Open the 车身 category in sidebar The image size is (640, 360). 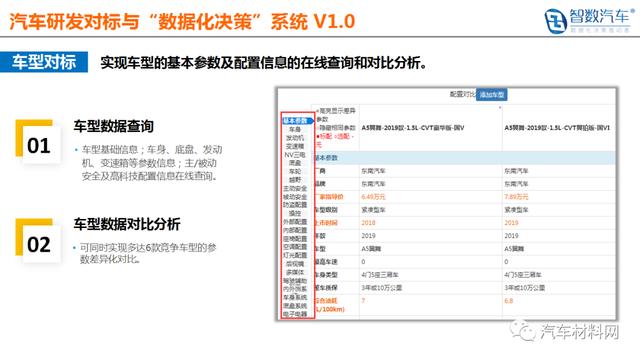(295, 129)
